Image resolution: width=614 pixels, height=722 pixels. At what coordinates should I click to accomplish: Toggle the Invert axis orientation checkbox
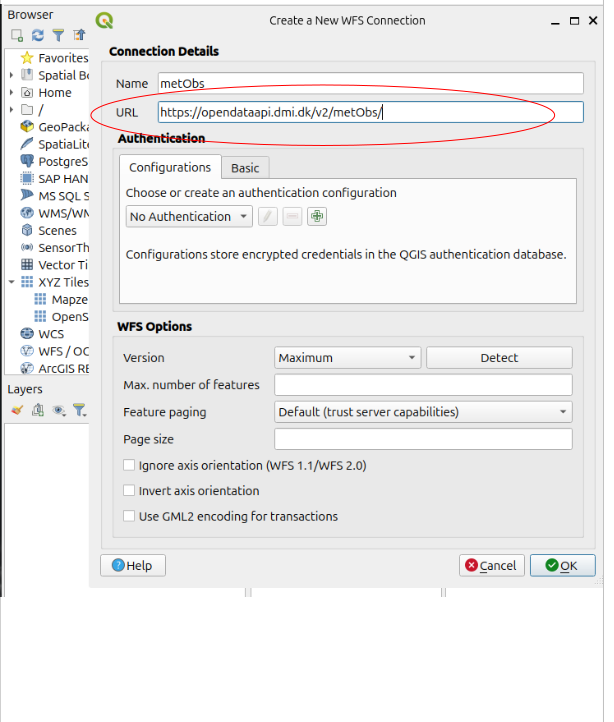tap(129, 491)
